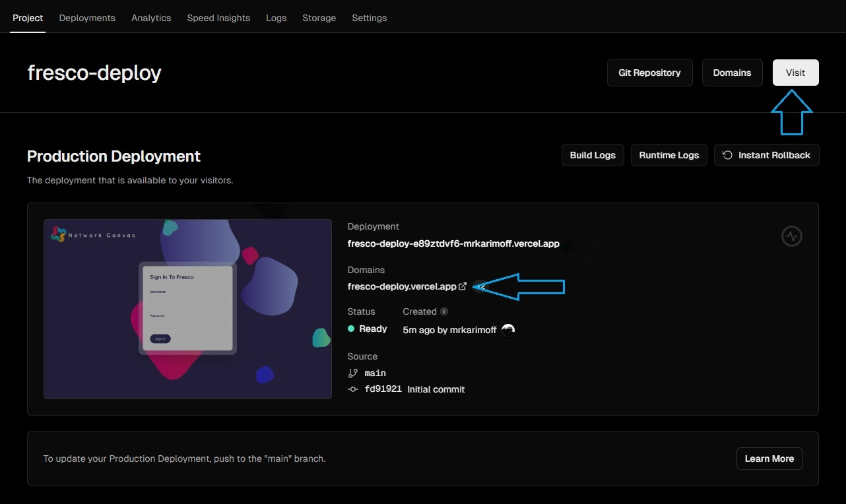The height and width of the screenshot is (504, 846).
Task: Click the green Ready status dot
Action: [x=352, y=329]
